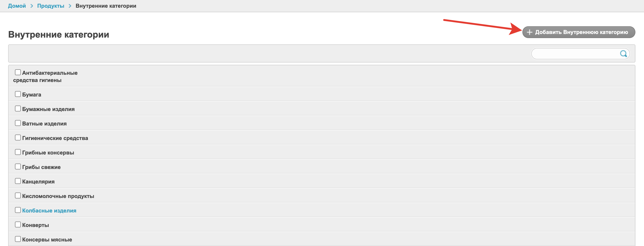Open the Канцелярия category row

[38, 181]
